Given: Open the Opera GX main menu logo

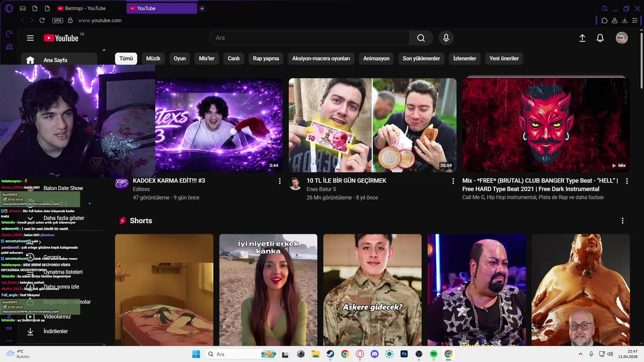Looking at the screenshot, I should click(9, 9).
